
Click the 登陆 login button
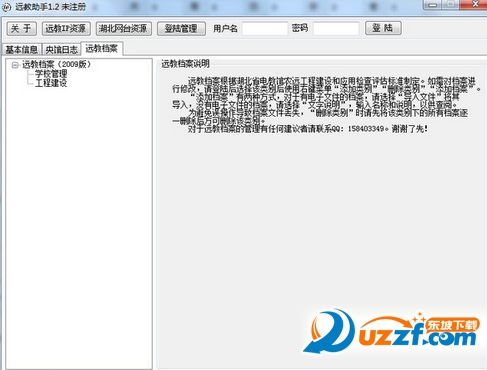[383, 28]
